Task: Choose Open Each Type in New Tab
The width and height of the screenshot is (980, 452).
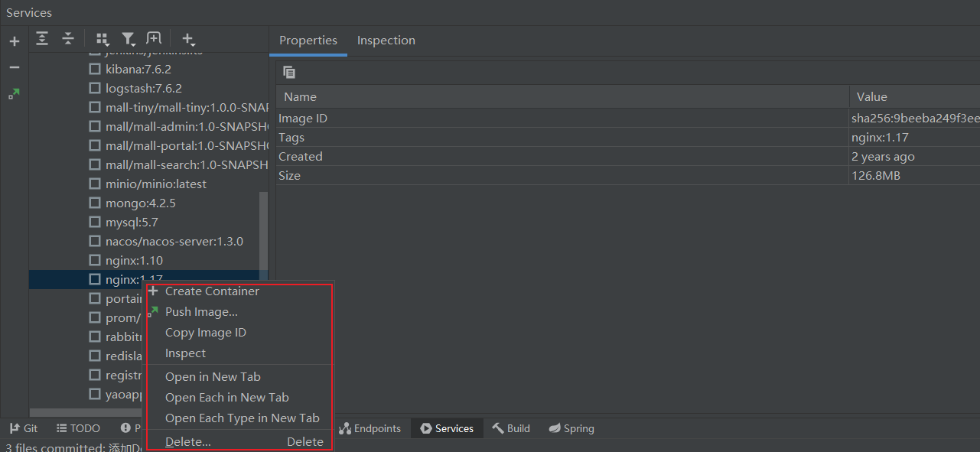Action: click(x=239, y=418)
